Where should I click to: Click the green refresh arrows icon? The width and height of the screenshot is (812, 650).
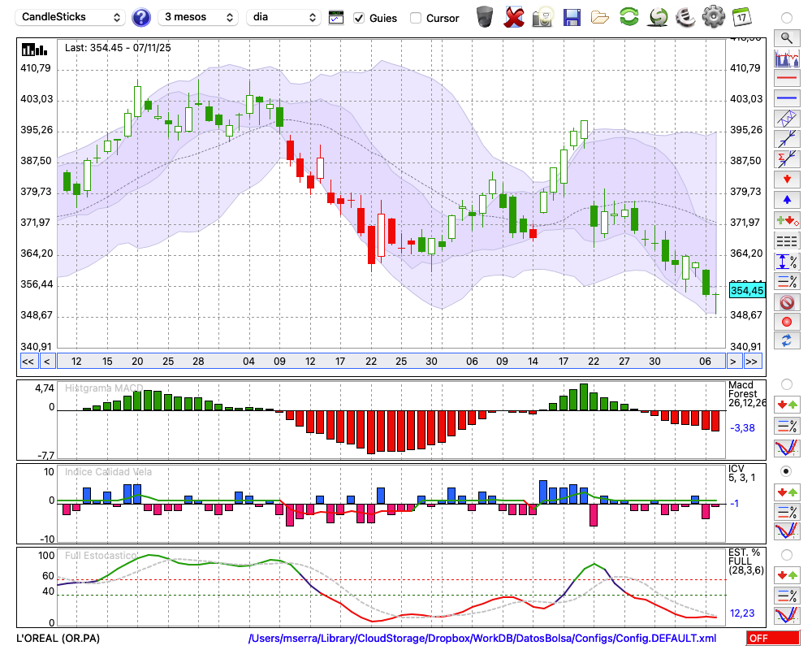pyautogui.click(x=628, y=17)
